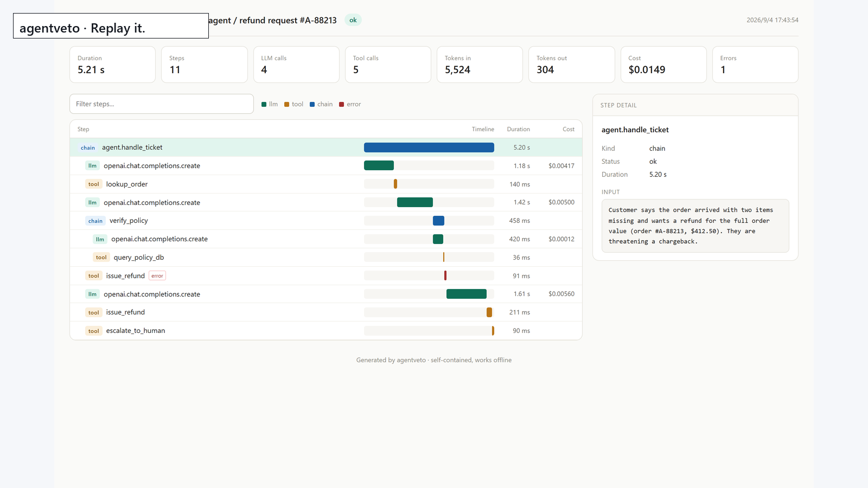Click the $0.00012 cost cell
Screen dimensions: 868x488
[561, 239]
